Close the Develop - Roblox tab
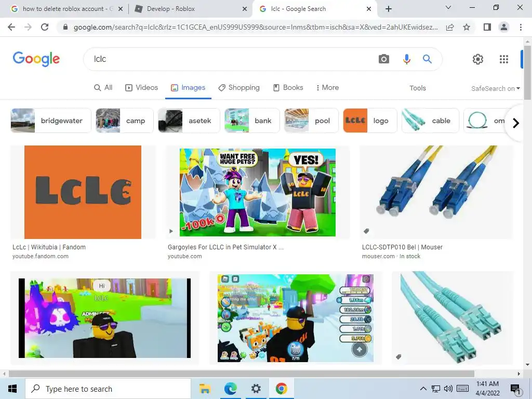532x399 pixels. pos(245,9)
